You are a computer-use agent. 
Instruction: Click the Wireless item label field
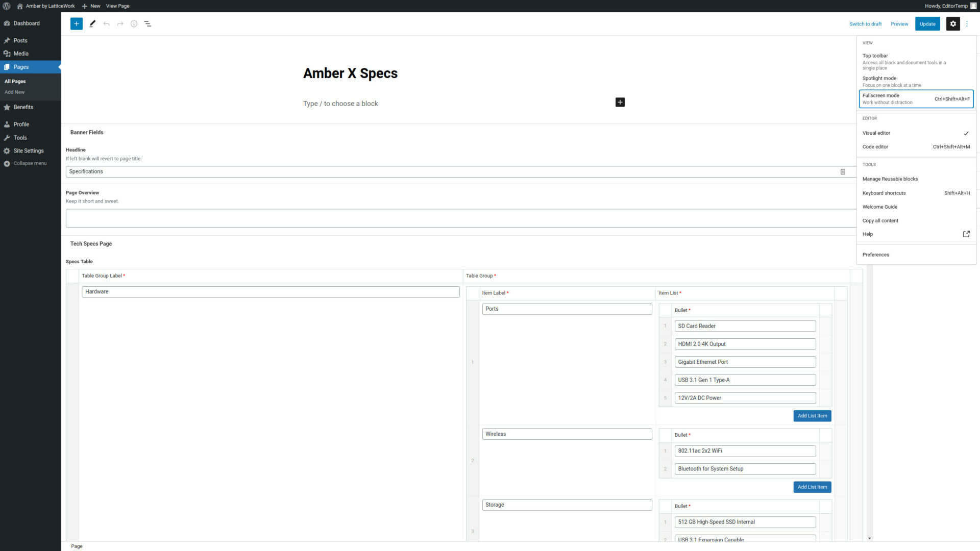[x=567, y=434]
